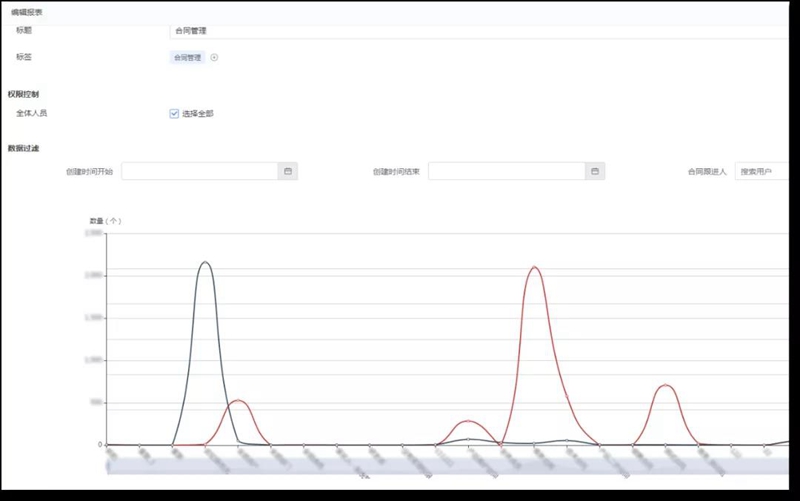Open the 合同跟进人 user search dropdown
Viewport: 800px width, 501px height.
(x=761, y=172)
